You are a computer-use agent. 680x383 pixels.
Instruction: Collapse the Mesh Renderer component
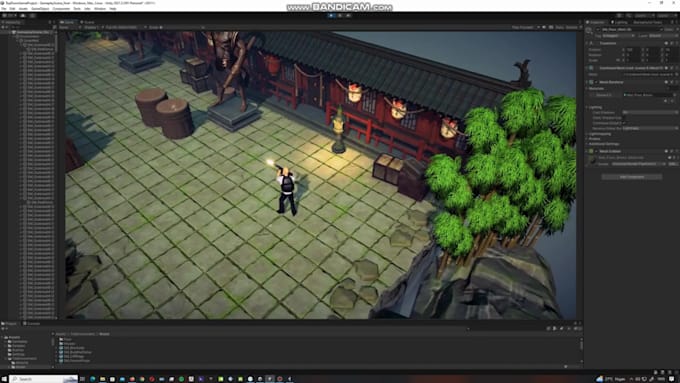(586, 82)
